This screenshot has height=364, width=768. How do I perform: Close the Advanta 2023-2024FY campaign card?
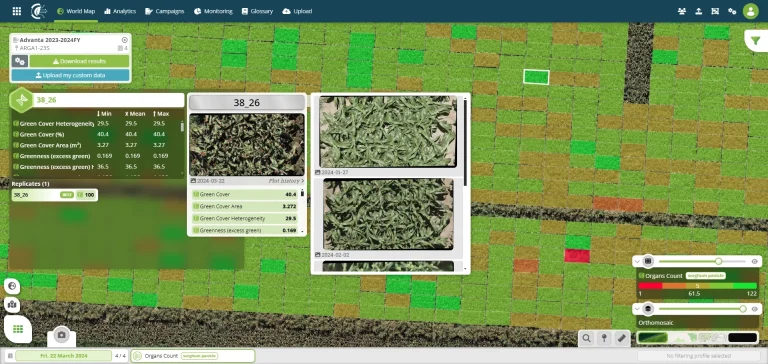[x=124, y=40]
